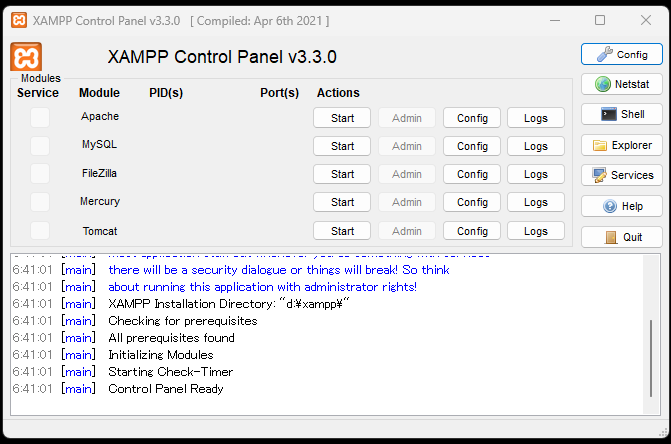Open the Mercury Logs
Screen dimensions: 671x444
pyautogui.click(x=535, y=202)
